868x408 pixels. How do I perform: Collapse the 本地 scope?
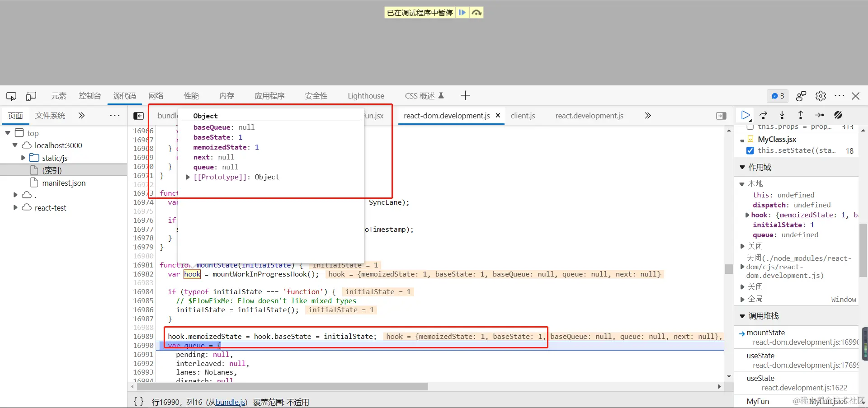[742, 184]
